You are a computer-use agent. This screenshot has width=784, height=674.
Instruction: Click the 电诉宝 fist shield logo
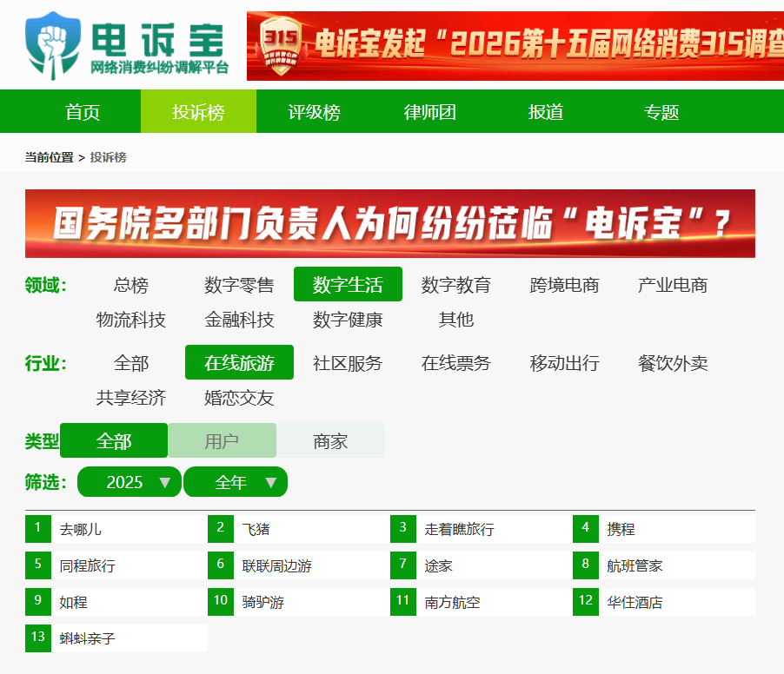pos(53,44)
